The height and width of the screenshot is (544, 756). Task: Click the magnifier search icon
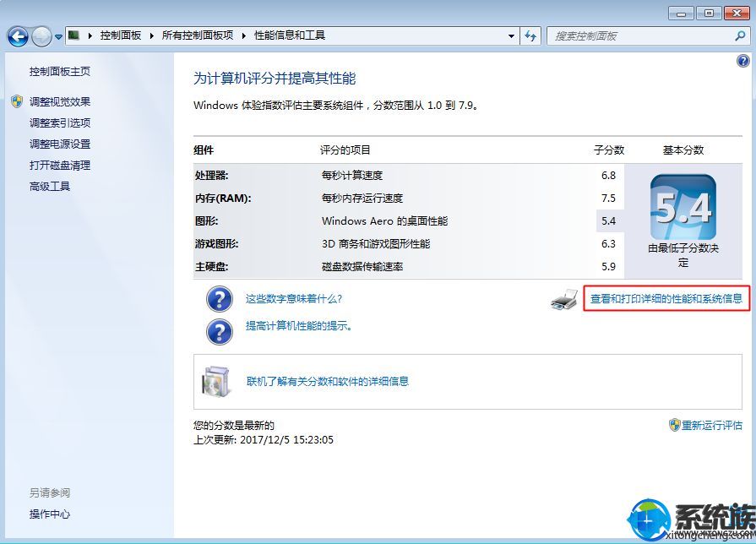point(740,36)
